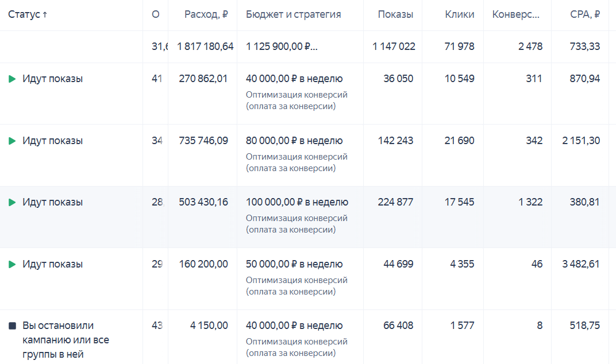Click the green play icon in the 270 862,01 row
This screenshot has height=364, width=616.
[12, 79]
